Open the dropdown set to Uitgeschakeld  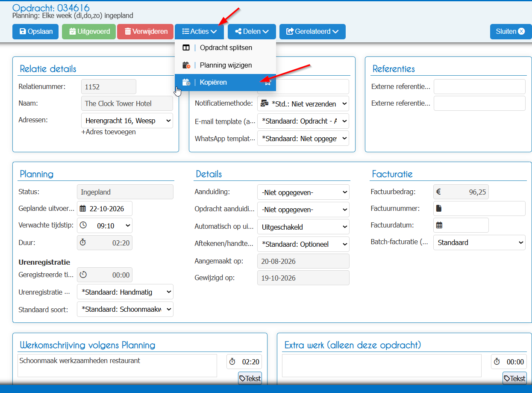coord(303,227)
